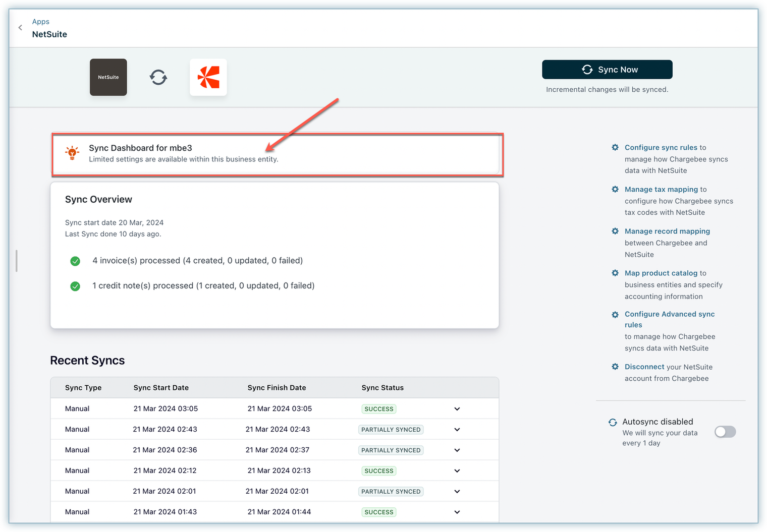Click the Sync Status column header

[x=382, y=388]
